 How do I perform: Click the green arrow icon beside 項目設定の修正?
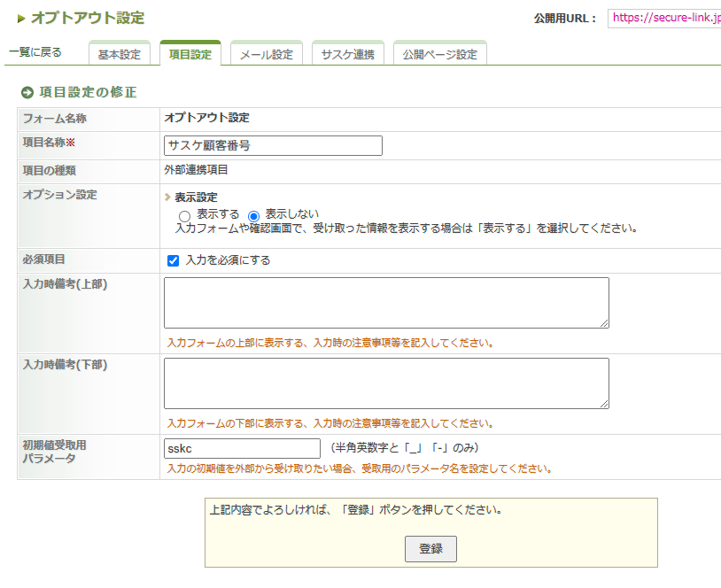pos(27,92)
